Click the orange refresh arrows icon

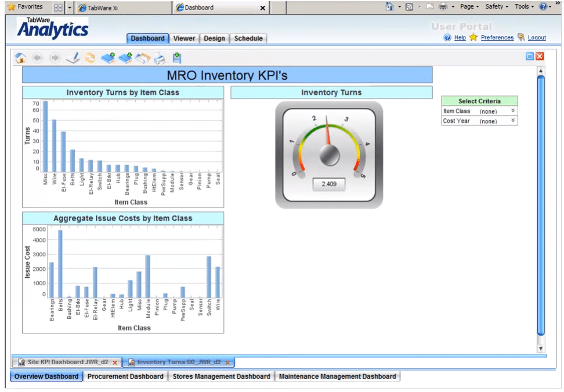pyautogui.click(x=89, y=58)
